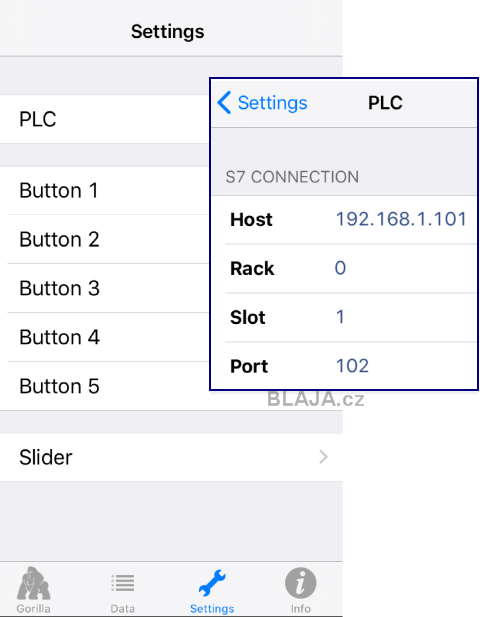Edit the Rack value field
The image size is (480, 617).
coord(340,268)
